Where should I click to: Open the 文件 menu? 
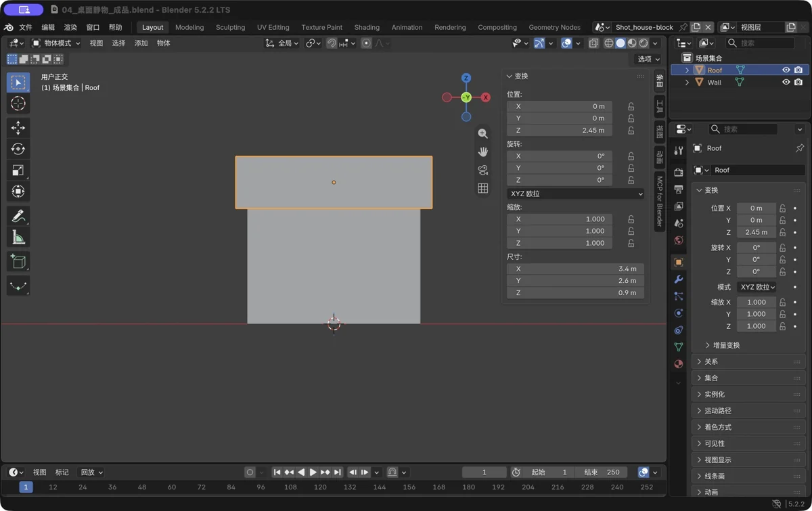point(26,28)
